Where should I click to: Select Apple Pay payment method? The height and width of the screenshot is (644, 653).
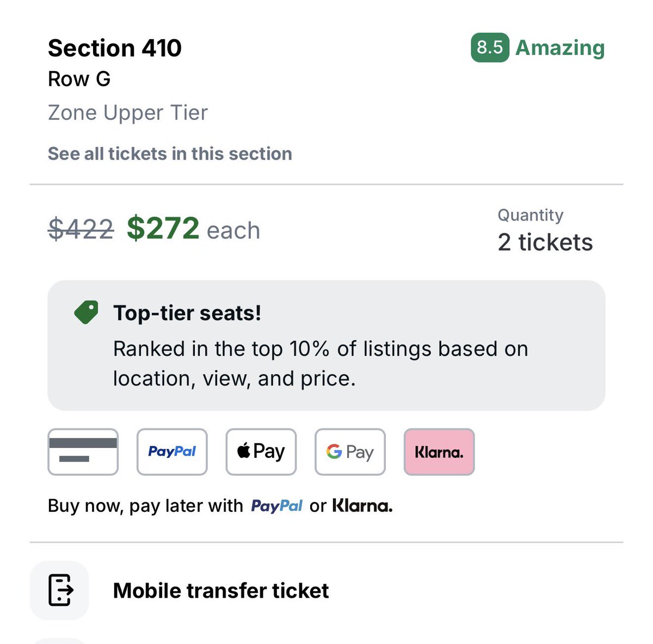coord(261,452)
